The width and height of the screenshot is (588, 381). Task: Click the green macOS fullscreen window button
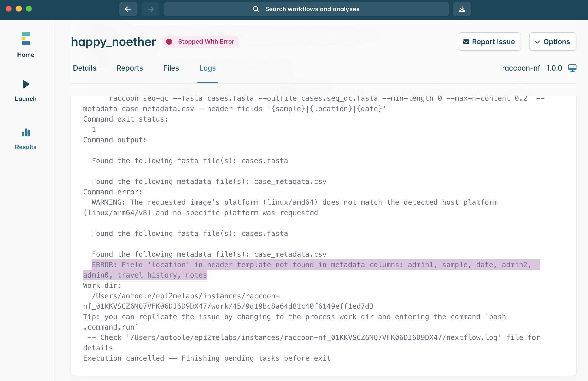[x=29, y=9]
